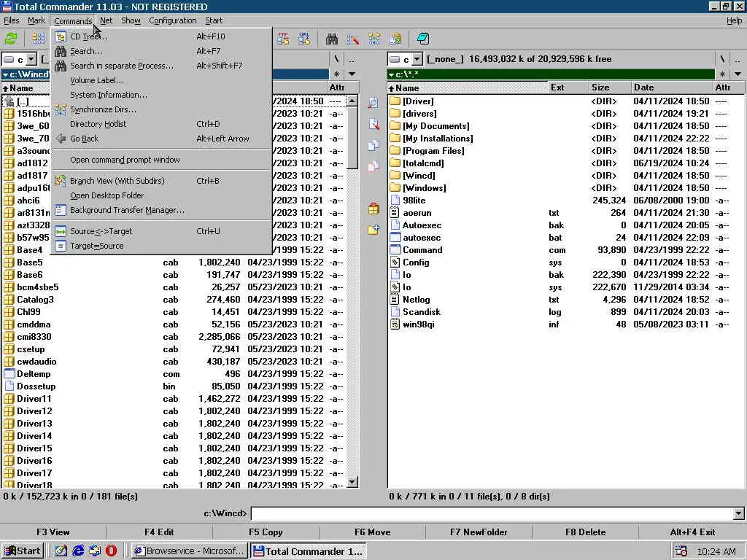Open the Files menu
The width and height of the screenshot is (747, 560).
pos(12,20)
